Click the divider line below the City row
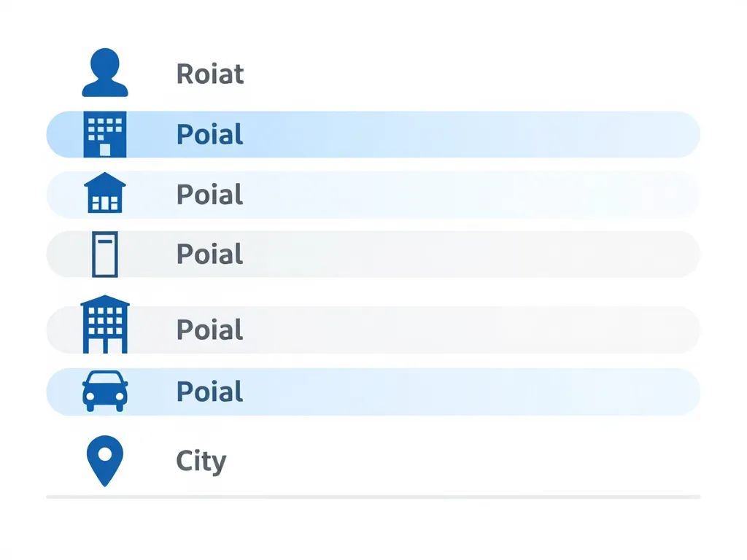Viewport: 747px width, 560px height. pos(373,497)
